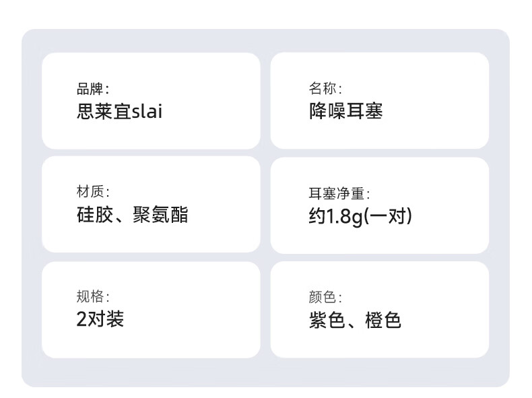Select the 2对装 specification value

tap(100, 319)
